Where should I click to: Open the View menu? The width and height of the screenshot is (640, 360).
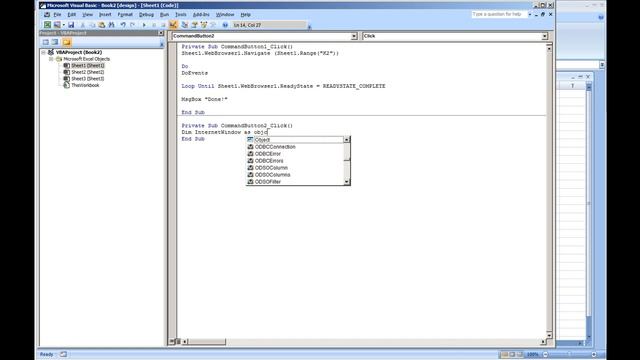[x=87, y=14]
